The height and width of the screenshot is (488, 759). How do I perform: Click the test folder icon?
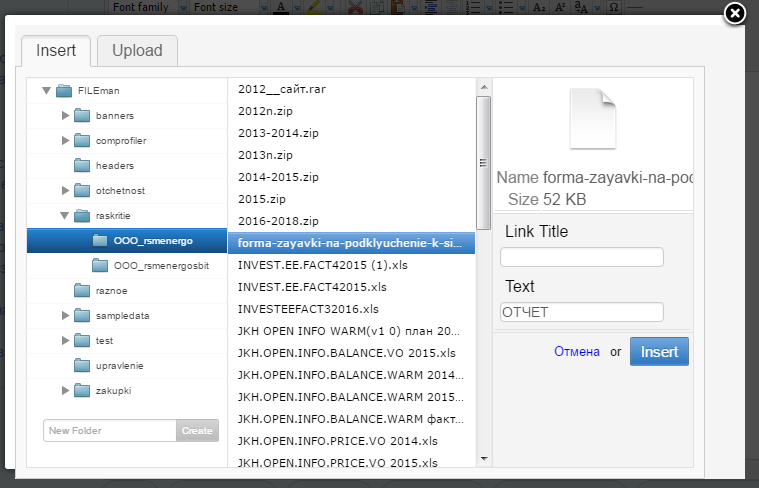click(82, 340)
